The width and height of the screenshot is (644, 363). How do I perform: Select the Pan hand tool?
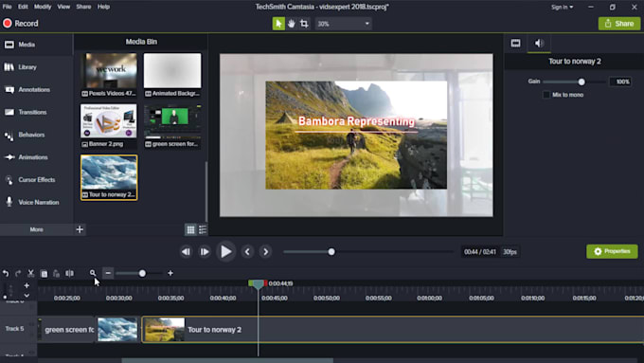[x=291, y=24]
